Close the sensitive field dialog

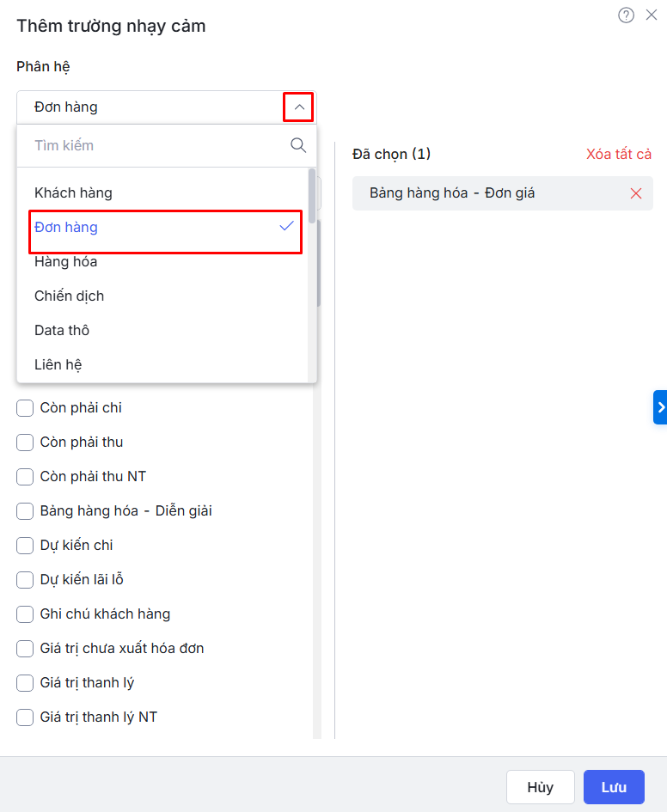click(x=651, y=15)
